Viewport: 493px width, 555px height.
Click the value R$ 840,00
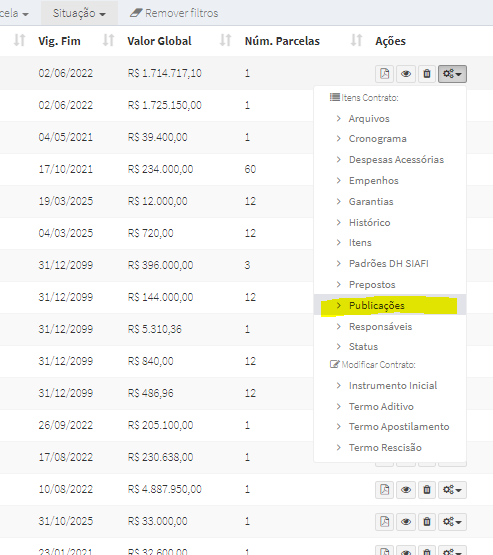[150, 361]
